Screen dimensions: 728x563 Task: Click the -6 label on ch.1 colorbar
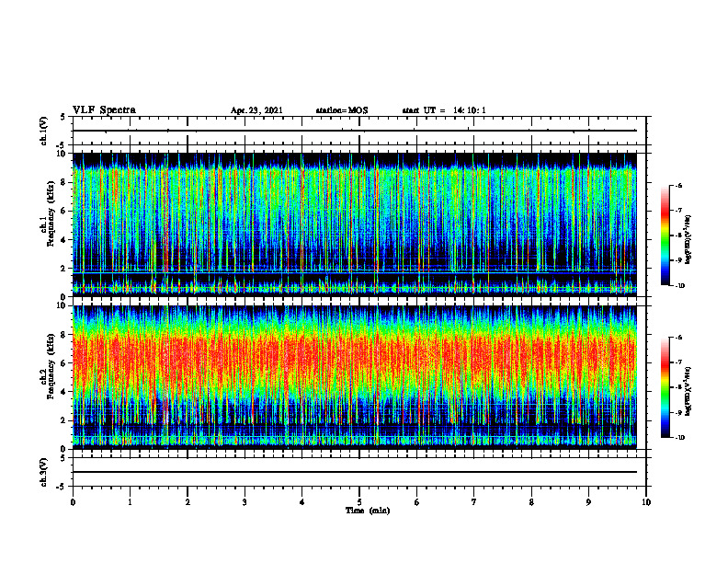[x=678, y=186]
